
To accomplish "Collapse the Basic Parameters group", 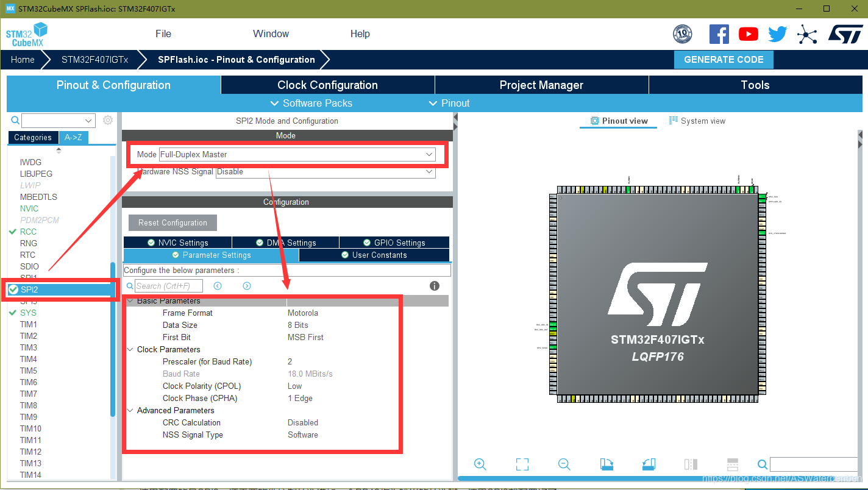I will click(x=130, y=301).
